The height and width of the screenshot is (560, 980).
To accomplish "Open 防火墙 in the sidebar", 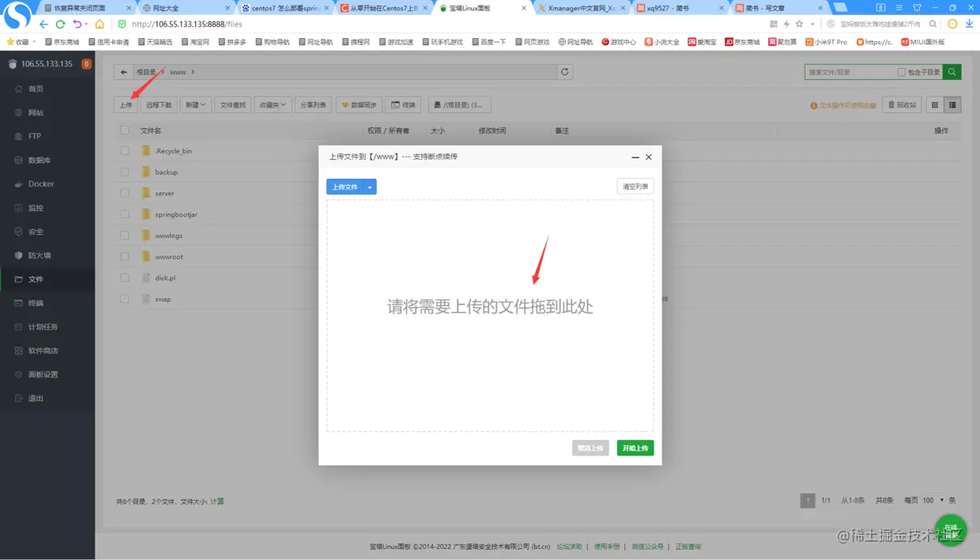I will [x=40, y=255].
